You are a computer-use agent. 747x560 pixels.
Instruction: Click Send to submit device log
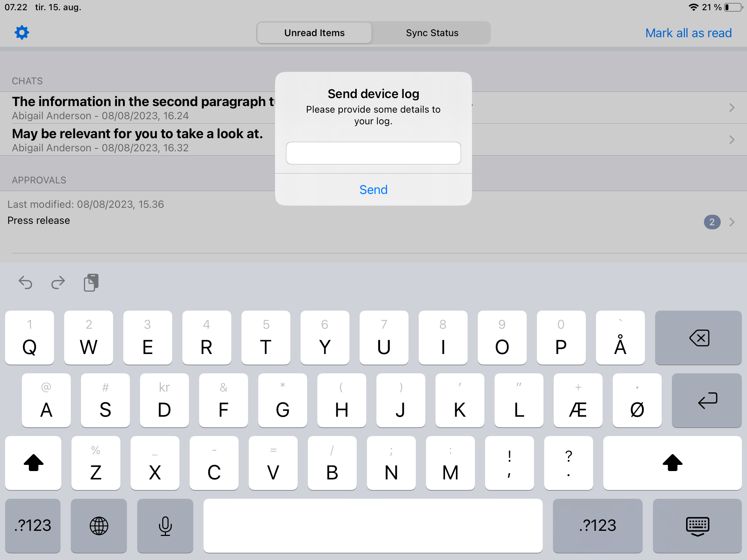tap(373, 189)
